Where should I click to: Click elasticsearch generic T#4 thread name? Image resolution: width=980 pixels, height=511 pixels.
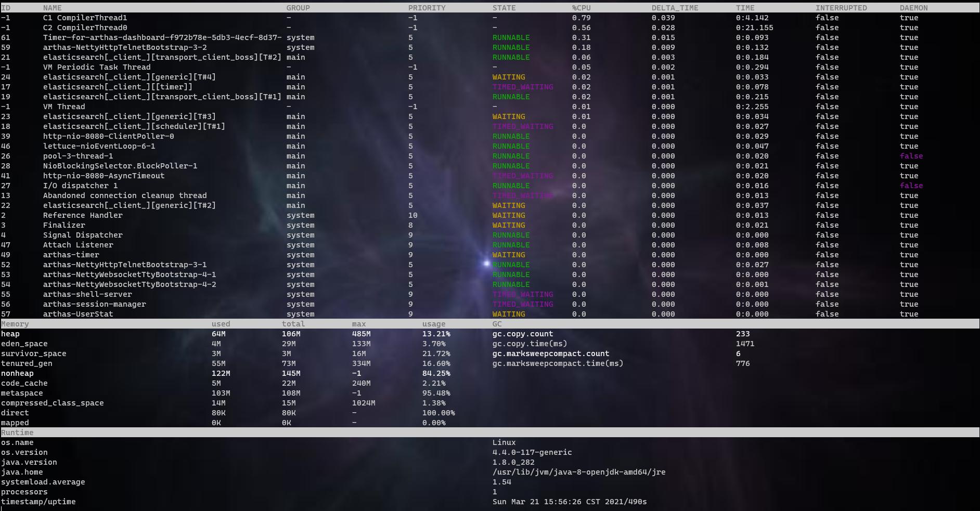coord(130,77)
